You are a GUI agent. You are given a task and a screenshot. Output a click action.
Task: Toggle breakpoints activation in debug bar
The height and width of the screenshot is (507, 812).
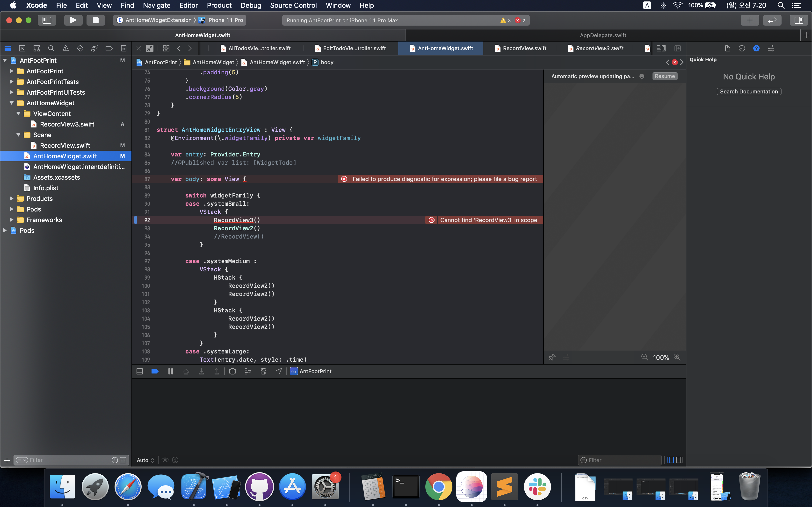click(155, 371)
